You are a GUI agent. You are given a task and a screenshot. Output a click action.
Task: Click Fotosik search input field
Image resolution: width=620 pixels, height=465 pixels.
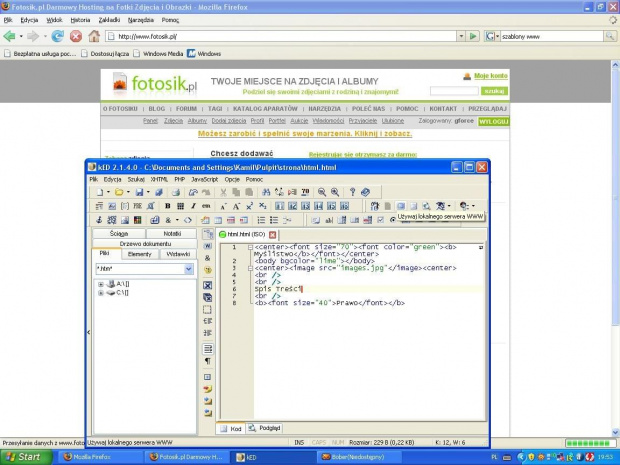(454, 91)
